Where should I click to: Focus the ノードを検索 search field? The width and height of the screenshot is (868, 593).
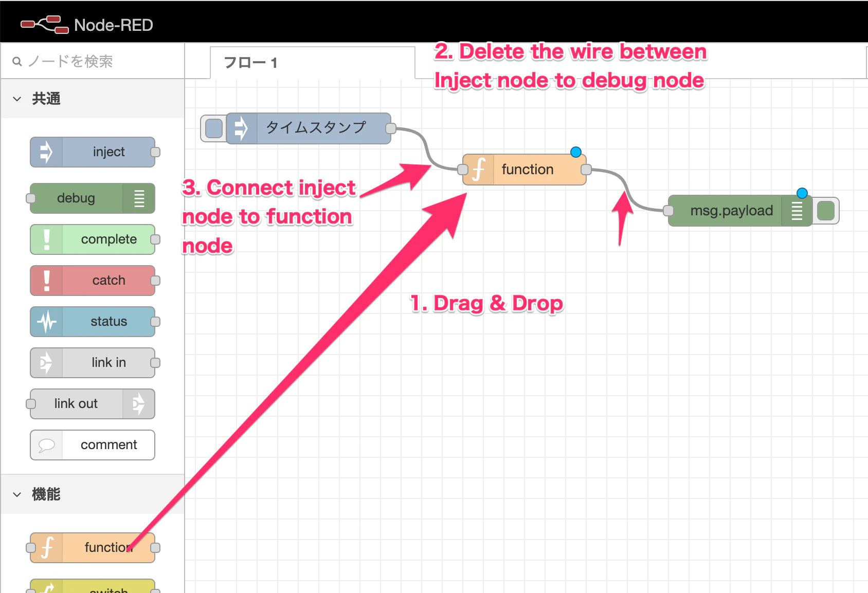[93, 61]
